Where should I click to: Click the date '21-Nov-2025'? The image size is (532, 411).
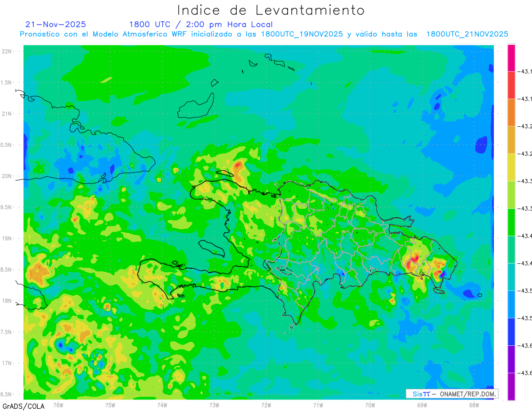click(x=56, y=24)
